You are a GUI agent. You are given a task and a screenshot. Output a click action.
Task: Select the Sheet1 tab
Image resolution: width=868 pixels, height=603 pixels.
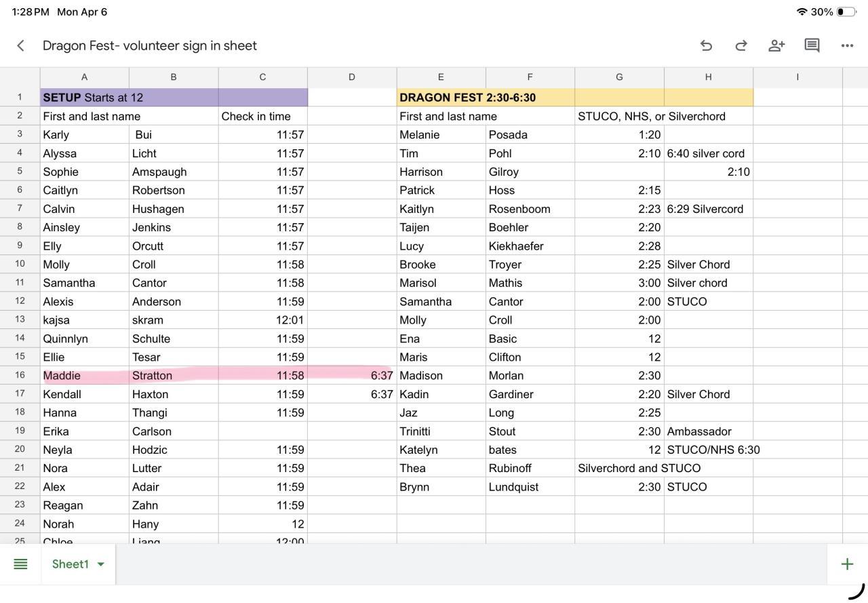tap(70, 564)
